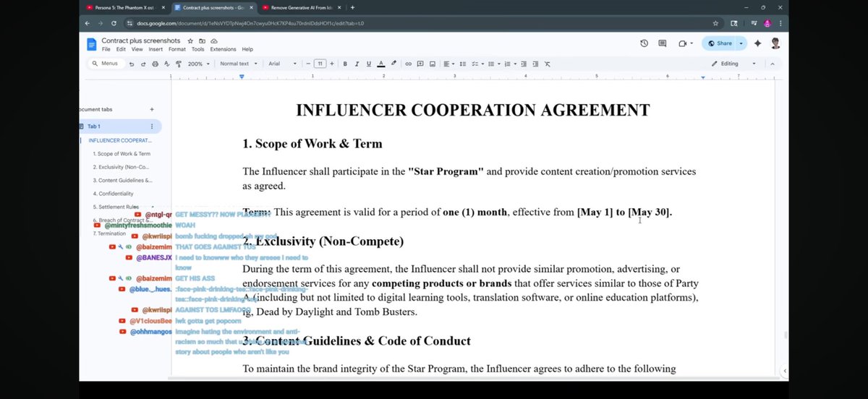The width and height of the screenshot is (868, 399).
Task: Insert an image from the toolbar
Action: pos(432,64)
